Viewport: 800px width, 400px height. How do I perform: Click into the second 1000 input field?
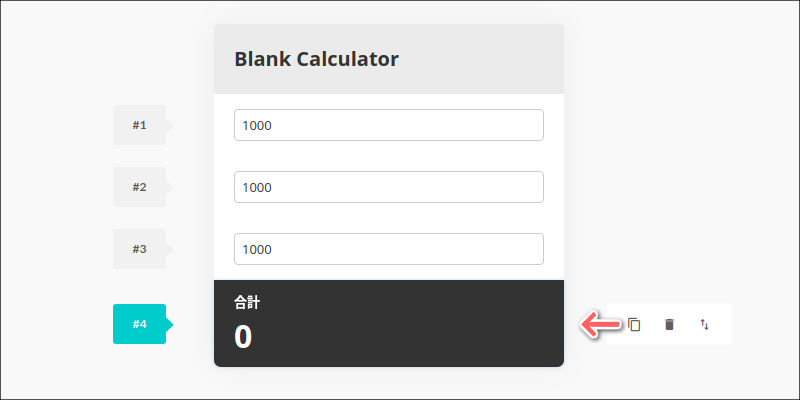[x=388, y=187]
